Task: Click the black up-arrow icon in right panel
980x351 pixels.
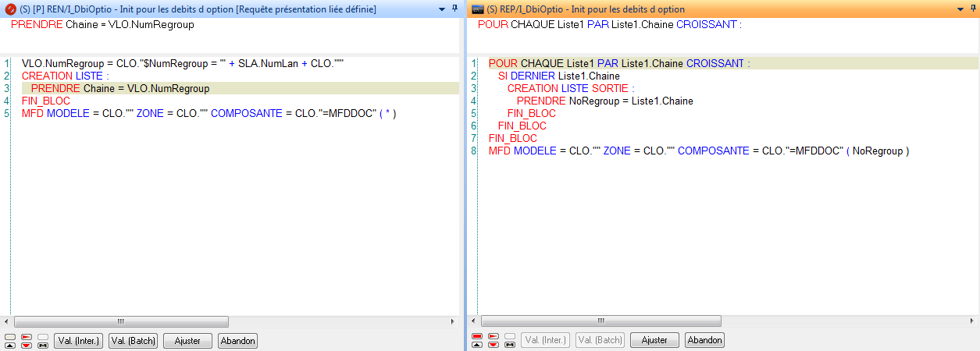Action: (476, 345)
